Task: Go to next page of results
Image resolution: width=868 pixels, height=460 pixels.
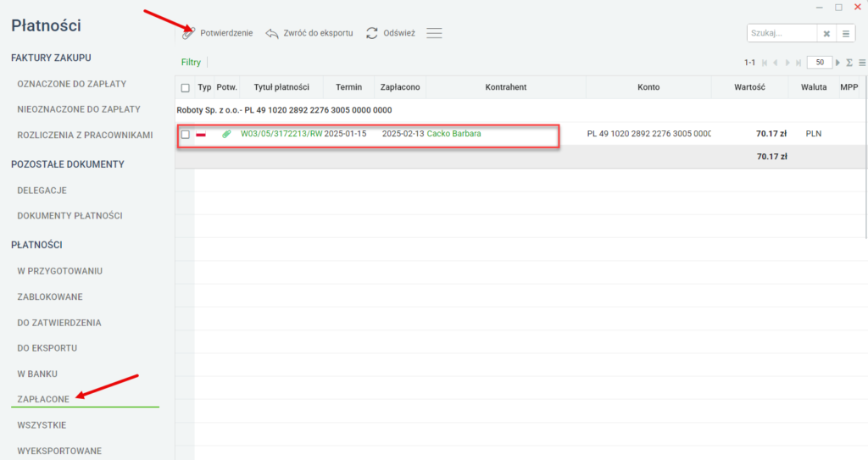Action: click(787, 63)
